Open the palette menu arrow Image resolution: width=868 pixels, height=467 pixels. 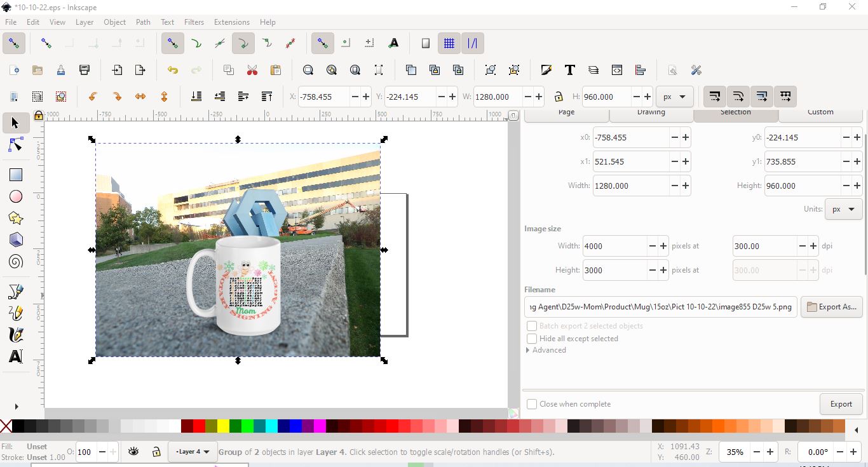tap(857, 430)
